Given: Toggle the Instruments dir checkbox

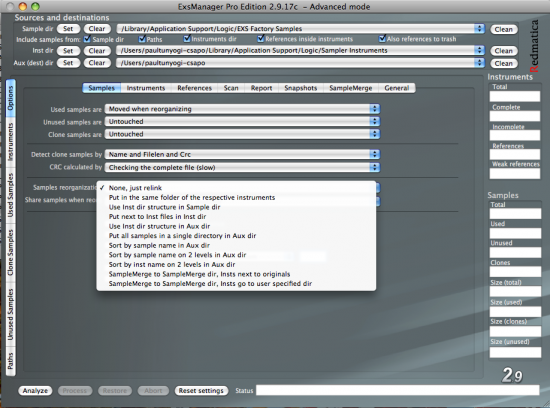Looking at the screenshot, I should [x=187, y=39].
